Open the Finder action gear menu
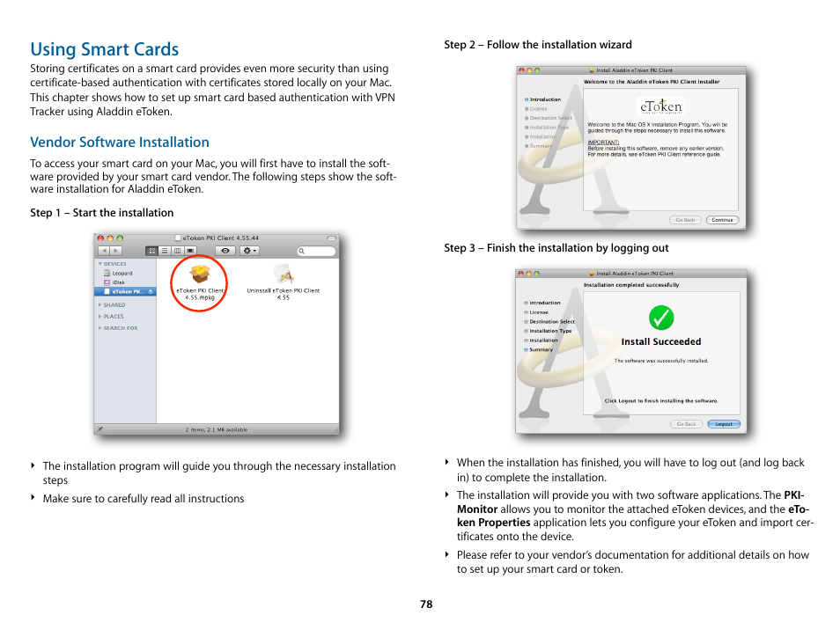The height and width of the screenshot is (637, 840). coord(249,251)
